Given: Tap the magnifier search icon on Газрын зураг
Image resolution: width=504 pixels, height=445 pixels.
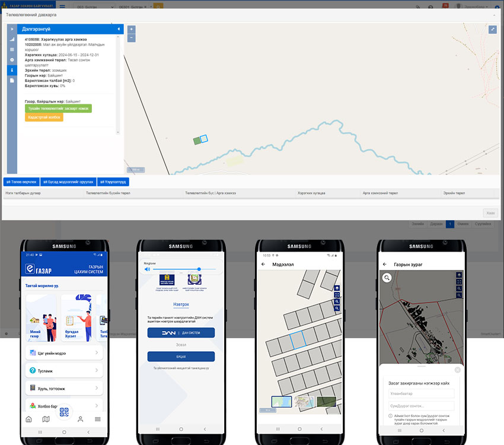Looking at the screenshot, I should [387, 277].
